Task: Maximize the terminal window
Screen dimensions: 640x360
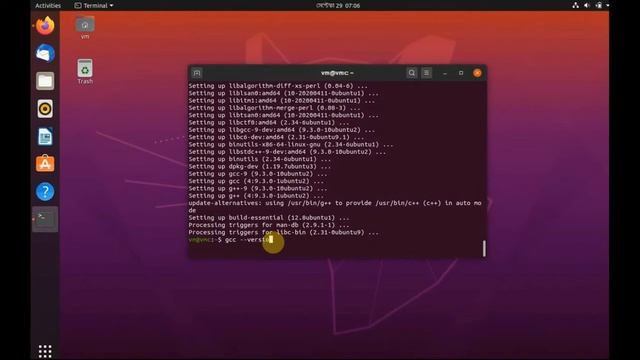Action: [461, 73]
